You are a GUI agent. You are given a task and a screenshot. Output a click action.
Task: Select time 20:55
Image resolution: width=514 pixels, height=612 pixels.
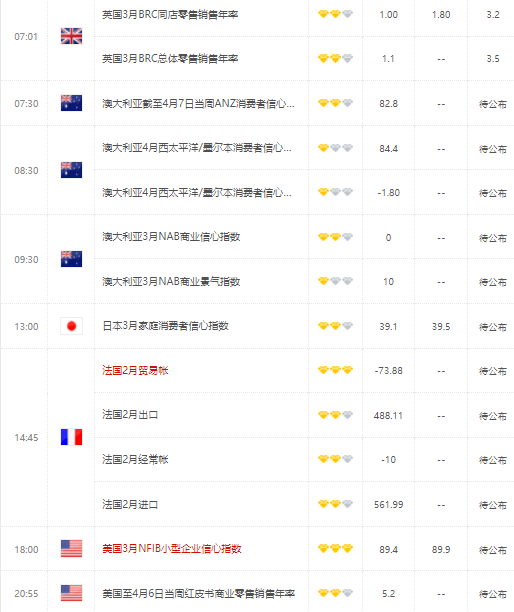coord(26,594)
